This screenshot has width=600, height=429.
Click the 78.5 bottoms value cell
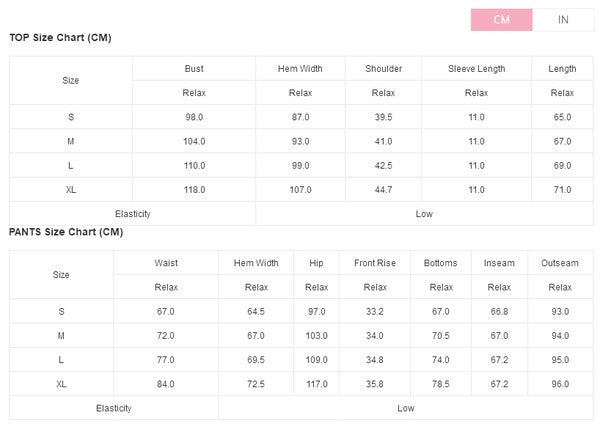click(x=441, y=384)
